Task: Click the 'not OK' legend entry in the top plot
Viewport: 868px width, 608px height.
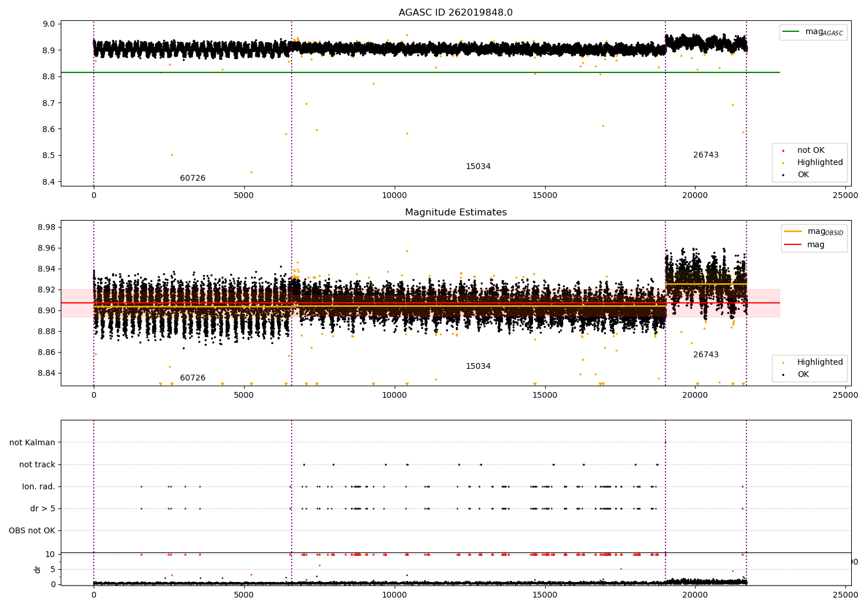Action: click(x=804, y=151)
